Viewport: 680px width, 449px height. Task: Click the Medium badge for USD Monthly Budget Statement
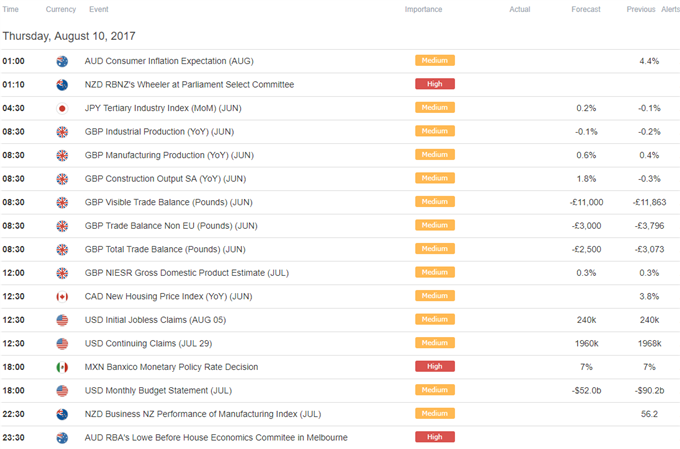coord(435,390)
